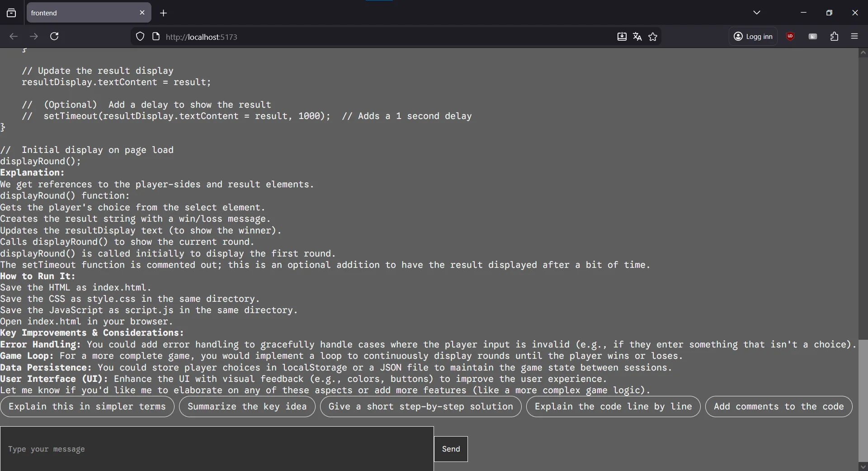Viewport: 868px width, 471px height.
Task: Open a new tab with the plus button
Action: click(164, 13)
